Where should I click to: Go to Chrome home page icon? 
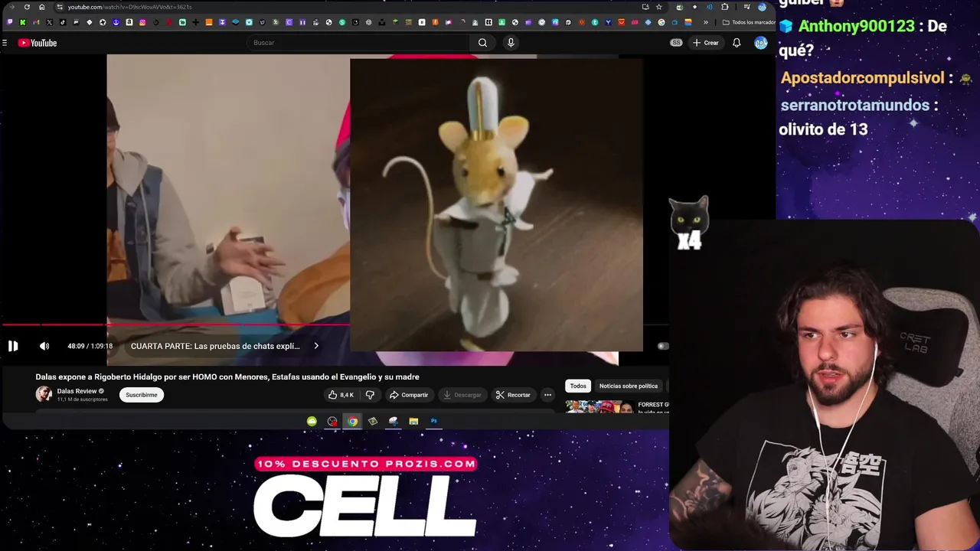[42, 7]
